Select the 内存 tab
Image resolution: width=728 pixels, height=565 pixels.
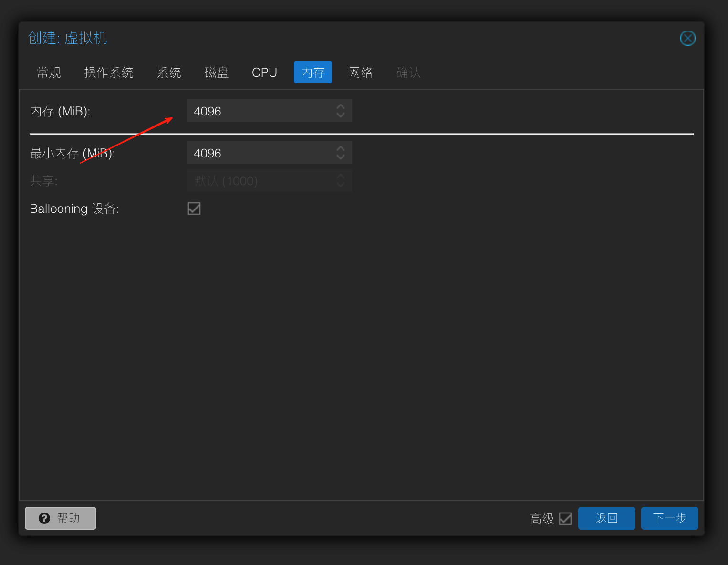tap(313, 73)
